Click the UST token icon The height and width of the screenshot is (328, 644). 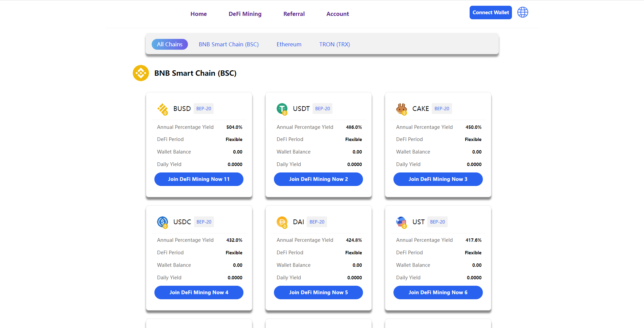[402, 222]
